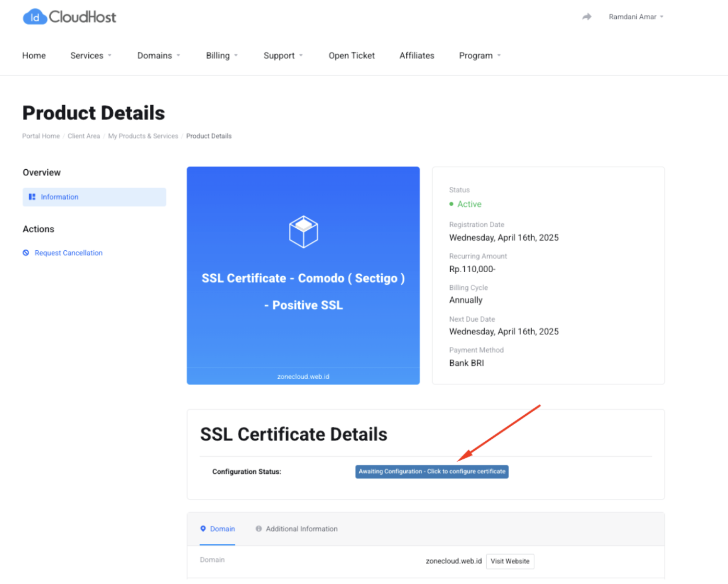Switch to the Domain tab
This screenshot has height=584, width=728.
(218, 529)
